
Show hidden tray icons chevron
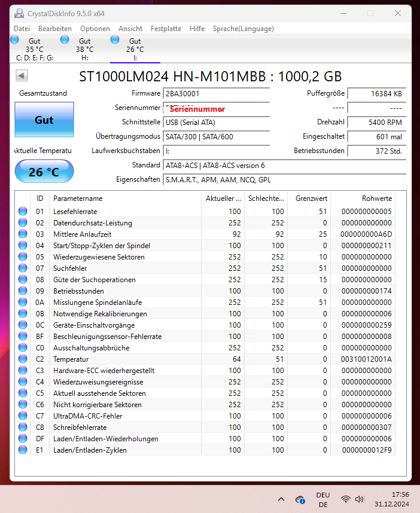click(281, 499)
